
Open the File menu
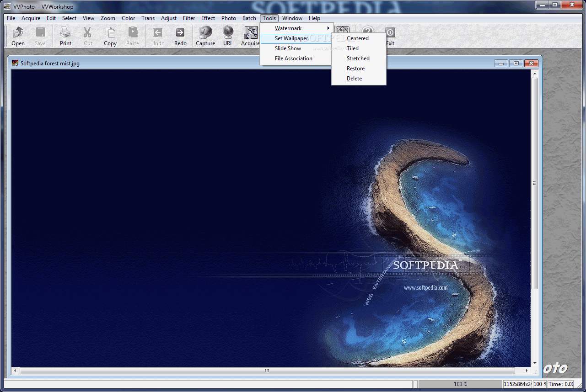click(11, 18)
